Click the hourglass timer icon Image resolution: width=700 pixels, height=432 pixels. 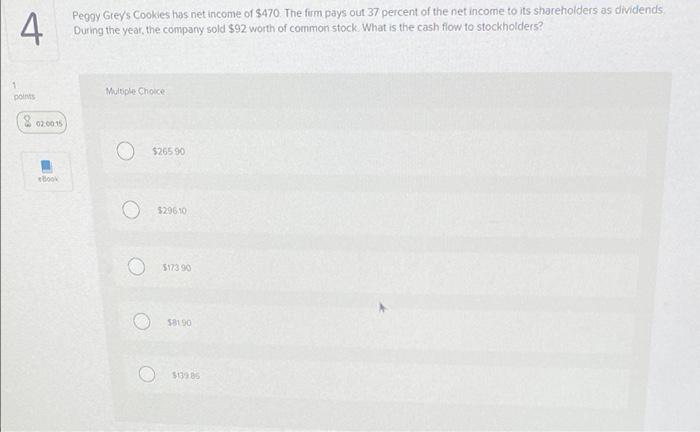pos(27,121)
